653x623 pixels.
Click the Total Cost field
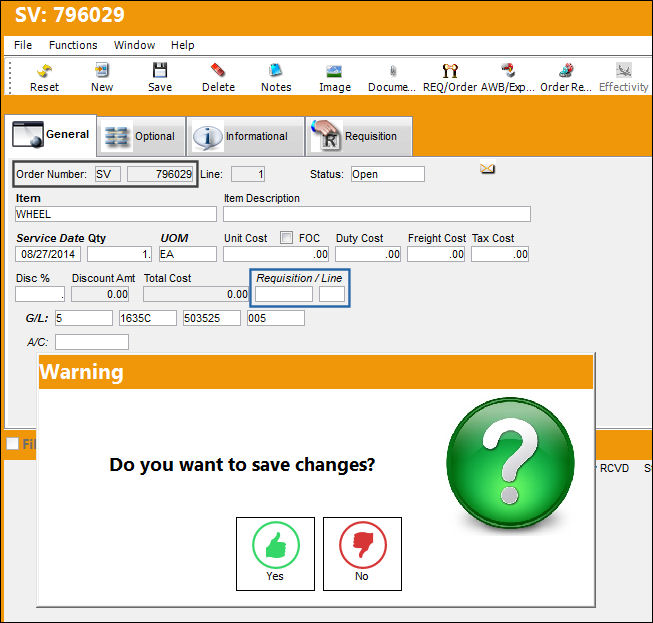(196, 294)
